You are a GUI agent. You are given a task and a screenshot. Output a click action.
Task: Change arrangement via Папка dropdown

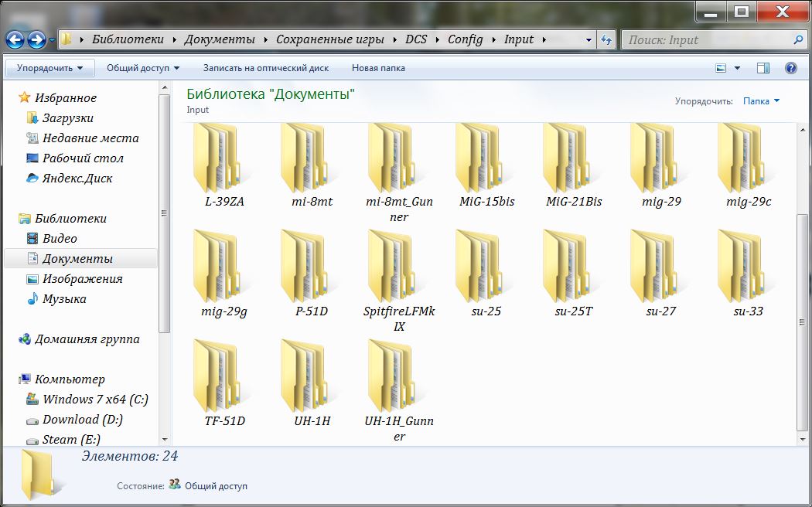pyautogui.click(x=761, y=101)
